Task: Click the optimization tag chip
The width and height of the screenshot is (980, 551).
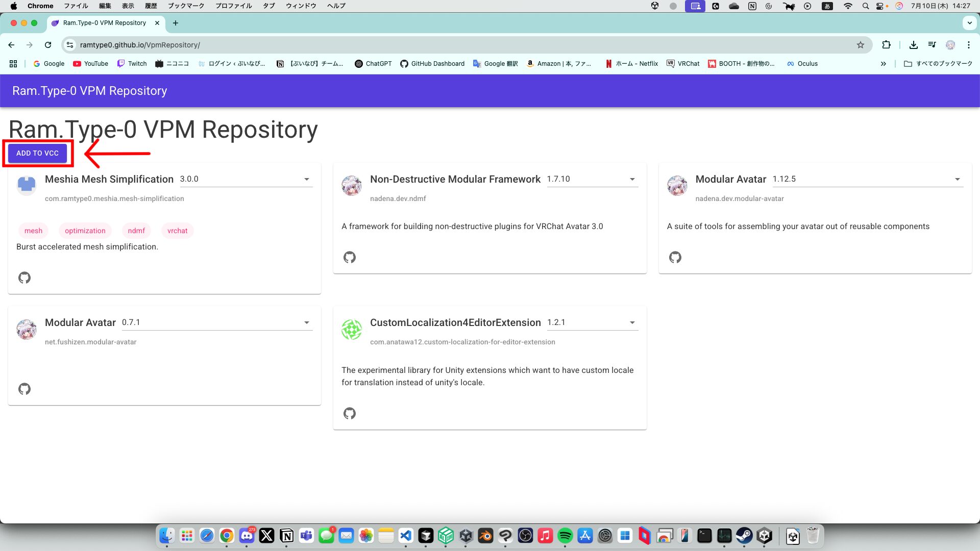Action: 85,231
